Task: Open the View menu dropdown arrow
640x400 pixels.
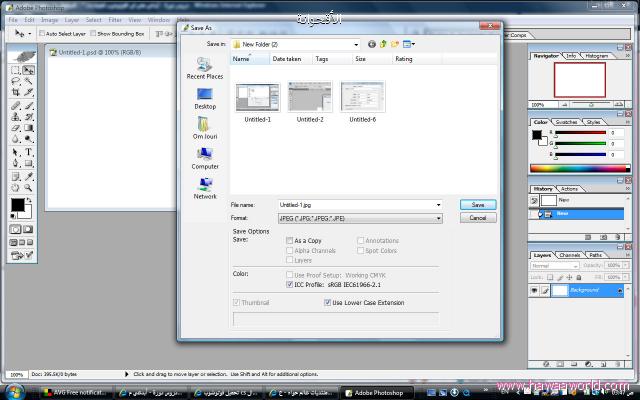Action: pos(414,44)
